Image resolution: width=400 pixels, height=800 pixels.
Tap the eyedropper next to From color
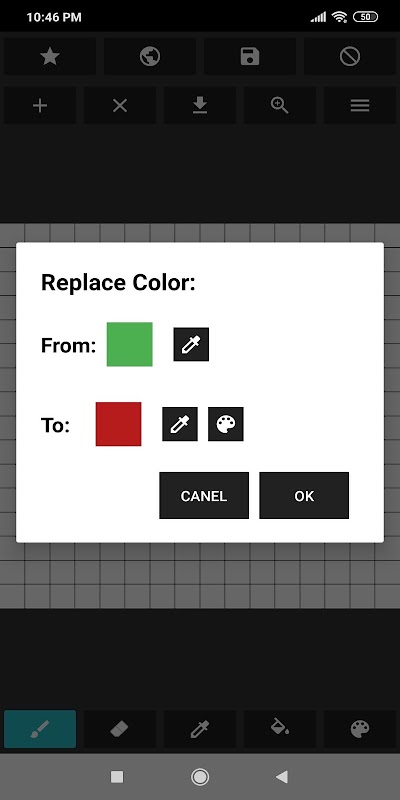tap(191, 344)
